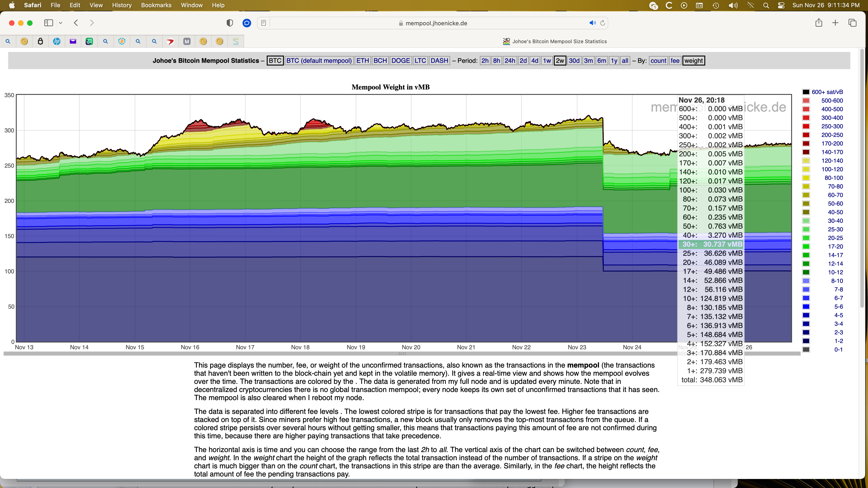Click the blue graduation cap extension icon
The height and width of the screenshot is (488, 868).
click(247, 23)
